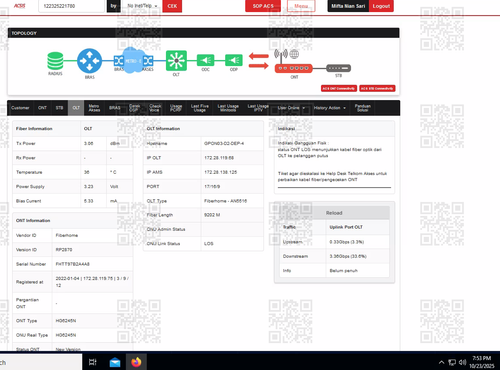Click the Logout button
The image size is (500, 370).
(x=381, y=6)
